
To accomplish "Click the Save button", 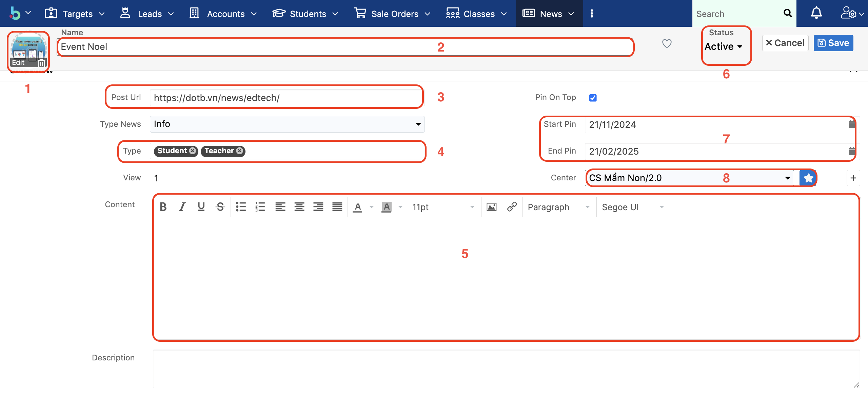I will click(833, 43).
